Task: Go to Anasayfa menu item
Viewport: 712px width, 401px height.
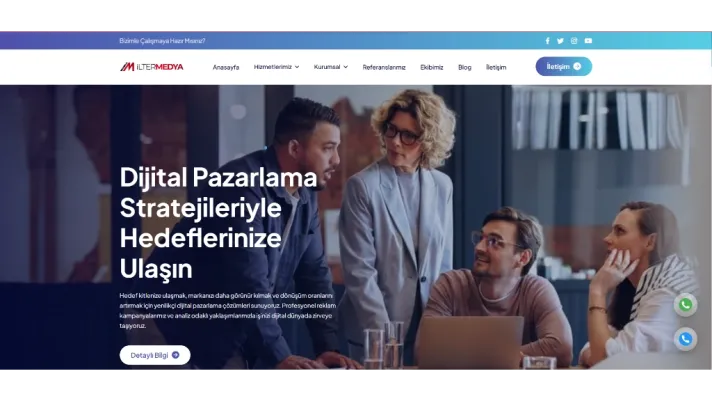Action: coord(226,67)
